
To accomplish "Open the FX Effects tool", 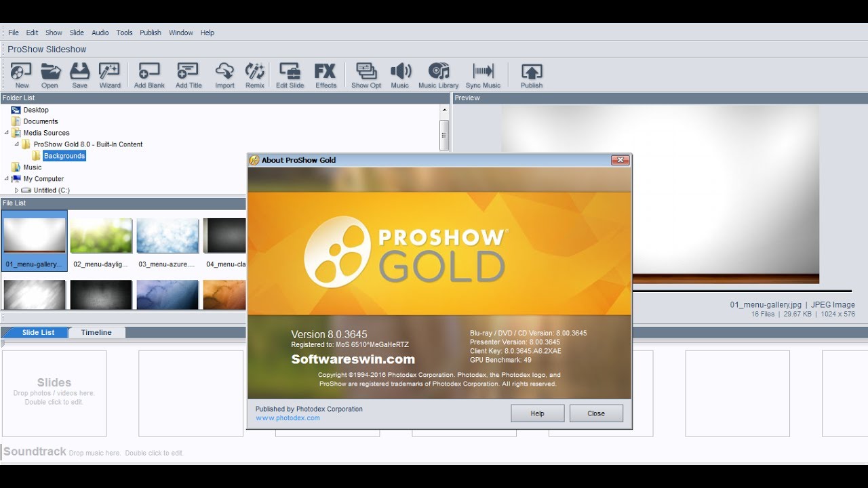I will pyautogui.click(x=325, y=75).
